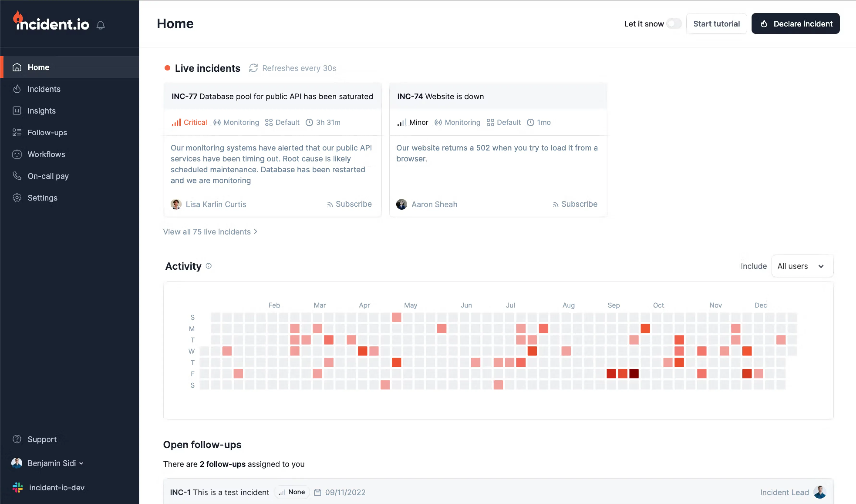Click the Start tutorial button
The image size is (856, 504).
pyautogui.click(x=716, y=24)
